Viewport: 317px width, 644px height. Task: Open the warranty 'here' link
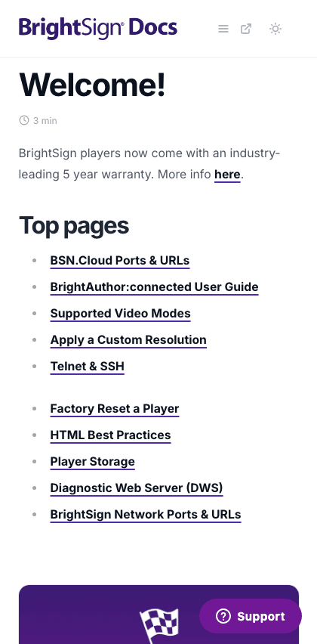coord(227,175)
